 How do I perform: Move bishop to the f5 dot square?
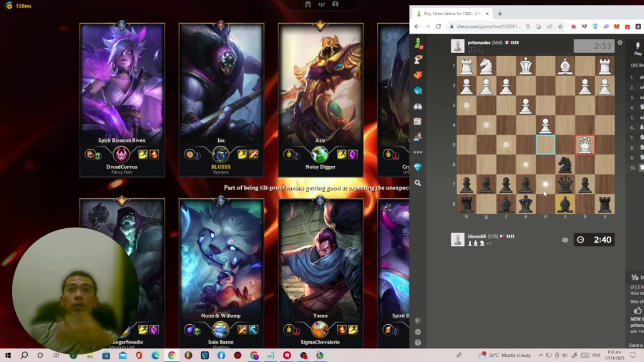506,145
